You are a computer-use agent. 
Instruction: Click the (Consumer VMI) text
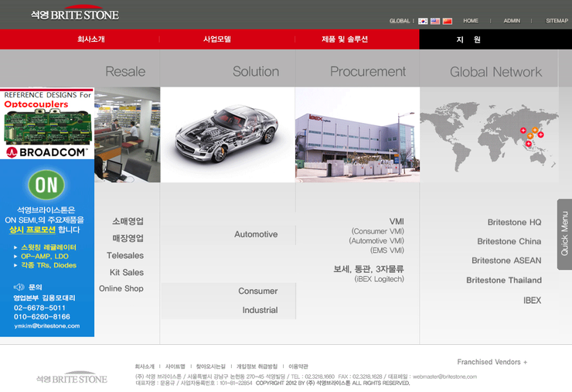pyautogui.click(x=377, y=231)
